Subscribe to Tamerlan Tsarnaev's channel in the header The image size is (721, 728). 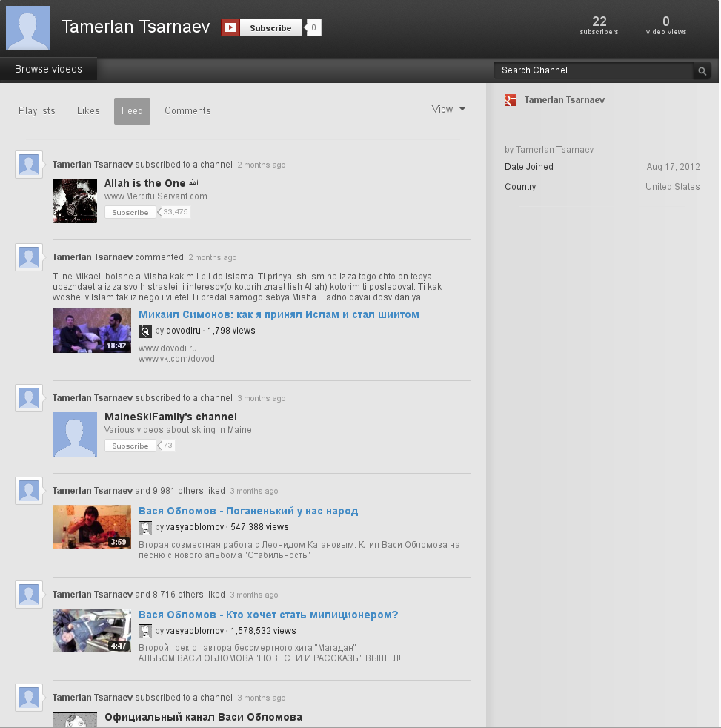point(270,28)
